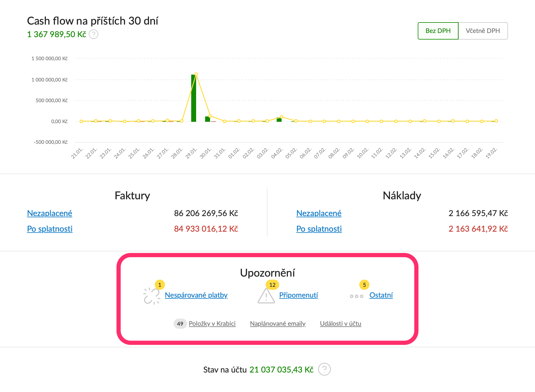Click the yellow badge showing 5

click(364, 285)
